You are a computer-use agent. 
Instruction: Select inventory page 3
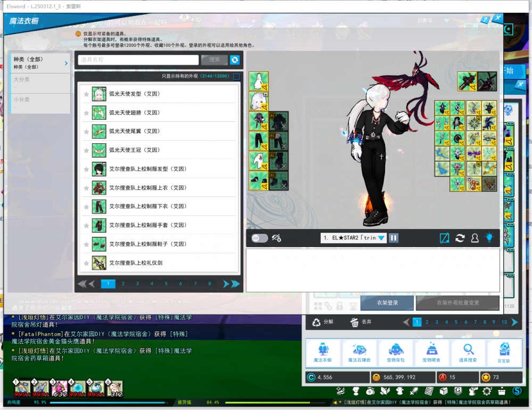tap(437, 322)
